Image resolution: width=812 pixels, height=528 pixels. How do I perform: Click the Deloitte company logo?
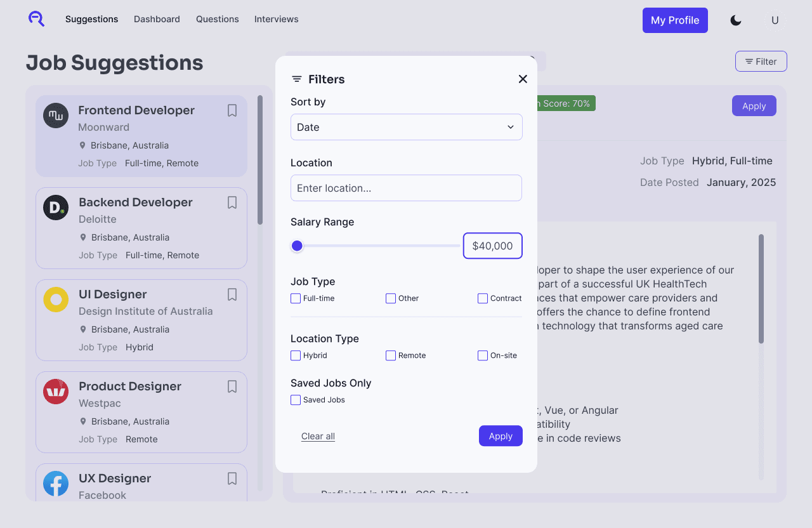55,208
